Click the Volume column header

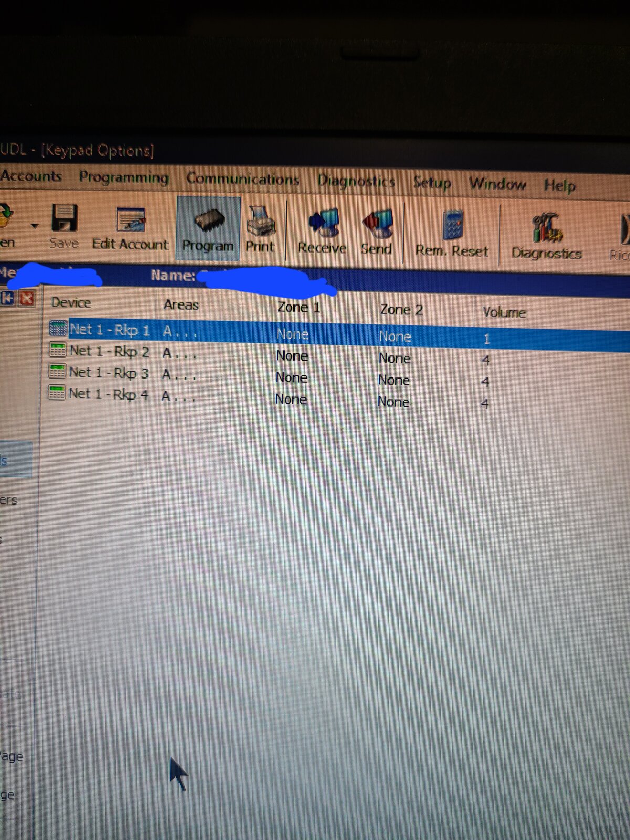504,312
